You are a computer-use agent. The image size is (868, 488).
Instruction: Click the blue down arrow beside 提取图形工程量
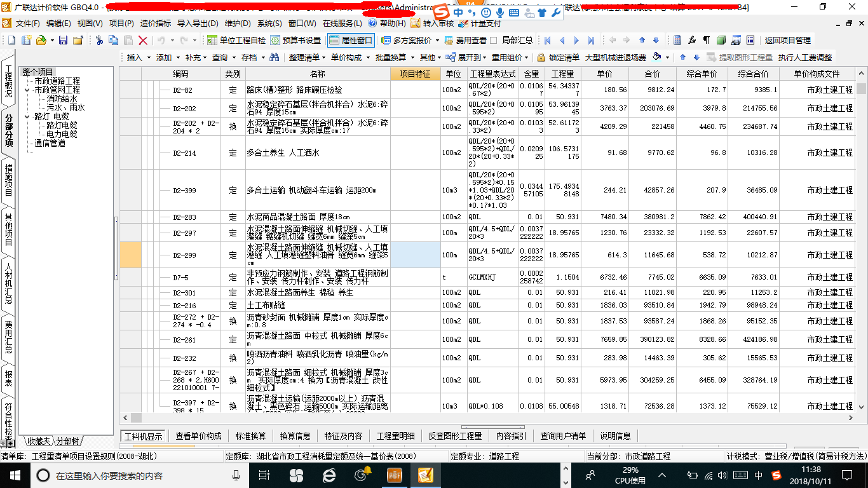(697, 57)
